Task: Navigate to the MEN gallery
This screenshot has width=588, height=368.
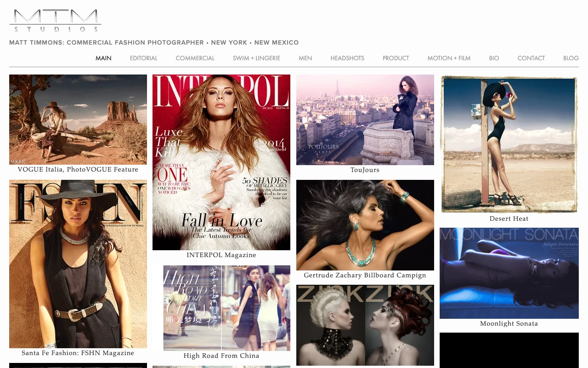Action: point(305,58)
